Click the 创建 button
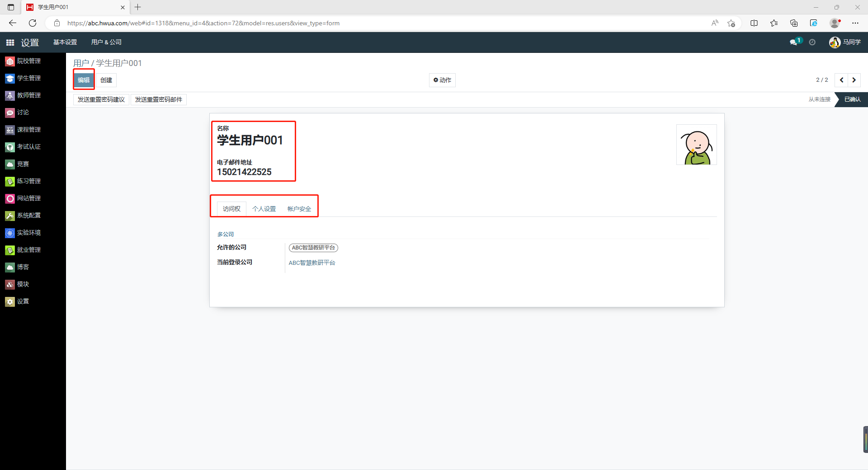This screenshot has height=470, width=868. pos(106,80)
